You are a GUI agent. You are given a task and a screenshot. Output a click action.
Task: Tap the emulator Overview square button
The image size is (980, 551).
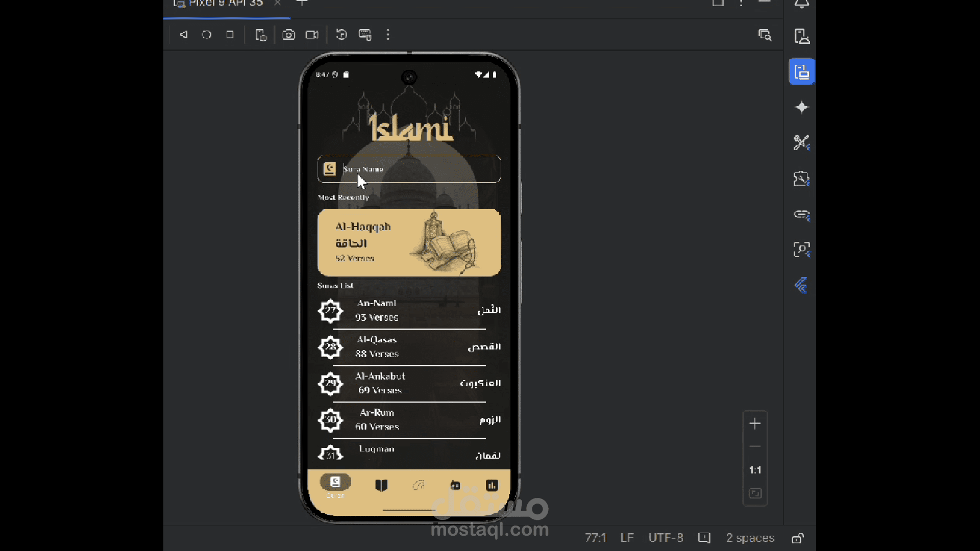[230, 35]
